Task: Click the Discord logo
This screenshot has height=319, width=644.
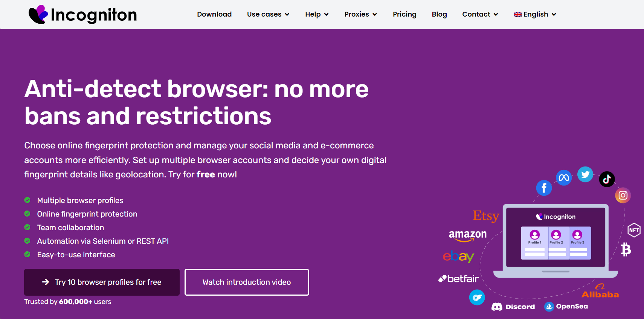Action: pyautogui.click(x=513, y=307)
